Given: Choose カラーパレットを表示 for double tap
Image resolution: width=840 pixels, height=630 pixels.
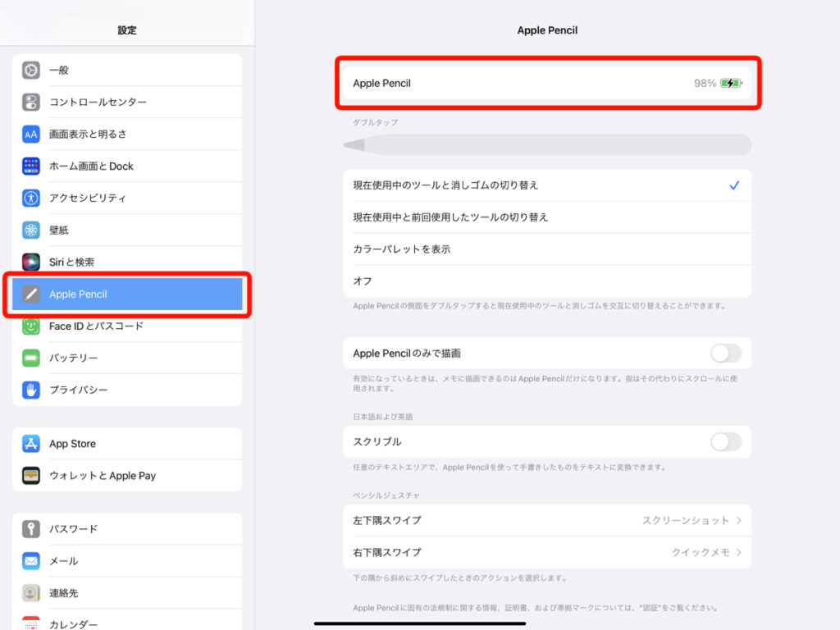Looking at the screenshot, I should (547, 249).
